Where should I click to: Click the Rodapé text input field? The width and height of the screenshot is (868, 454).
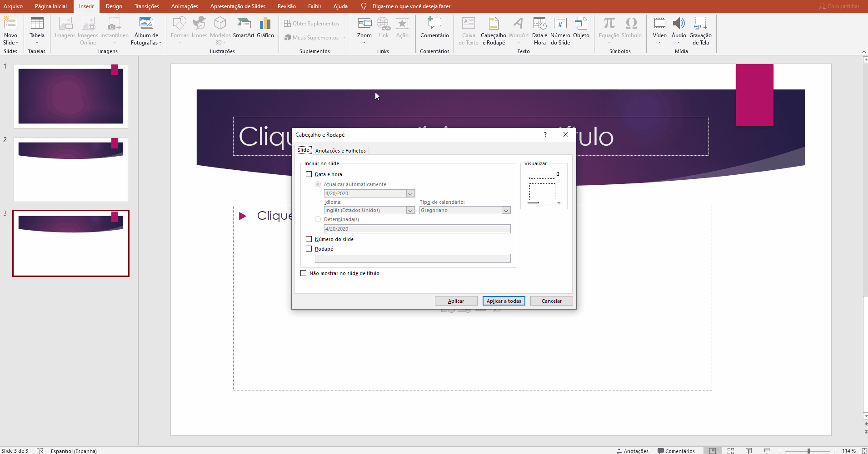tap(413, 258)
